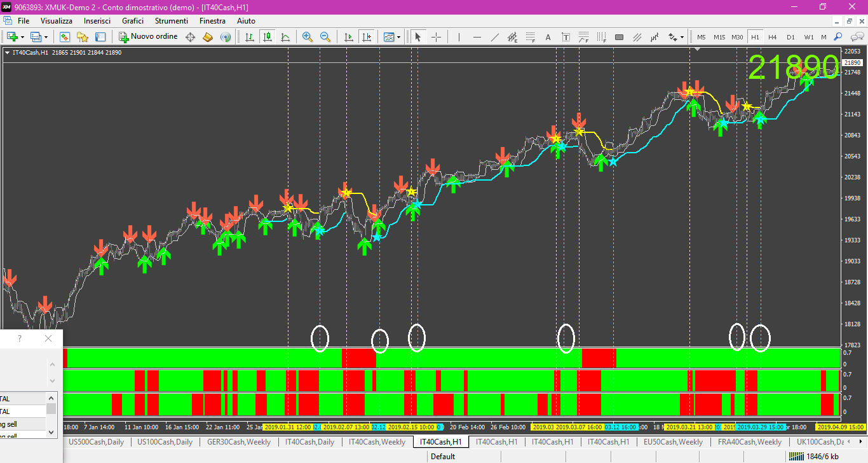Open the Profiles toolbar icon

[36, 37]
